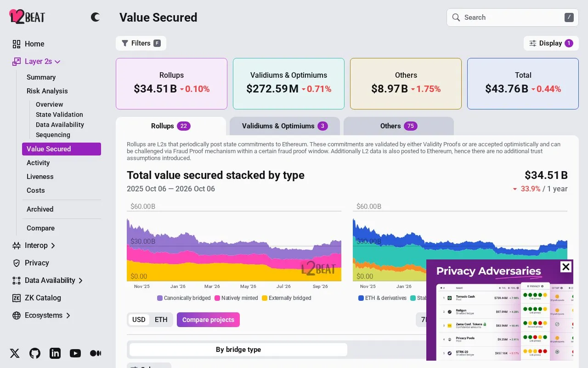
Task: Switch to Validiums & Optimiums tab
Action: [x=285, y=126]
